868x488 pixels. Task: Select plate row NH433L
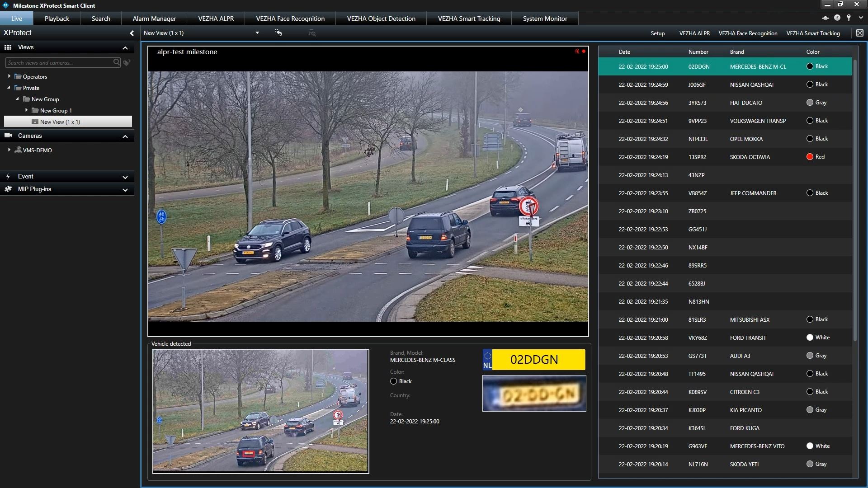point(725,139)
